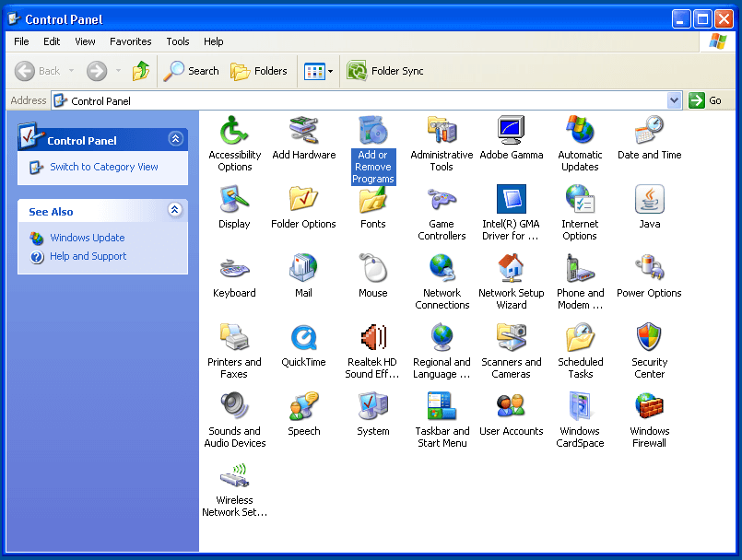
Task: Click the Folder Sync toolbar button
Action: 385,71
